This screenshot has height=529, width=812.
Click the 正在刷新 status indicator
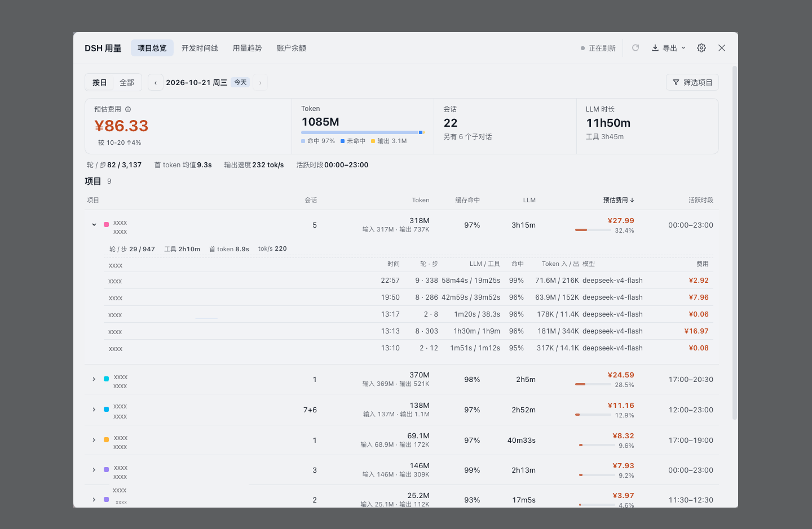click(598, 48)
